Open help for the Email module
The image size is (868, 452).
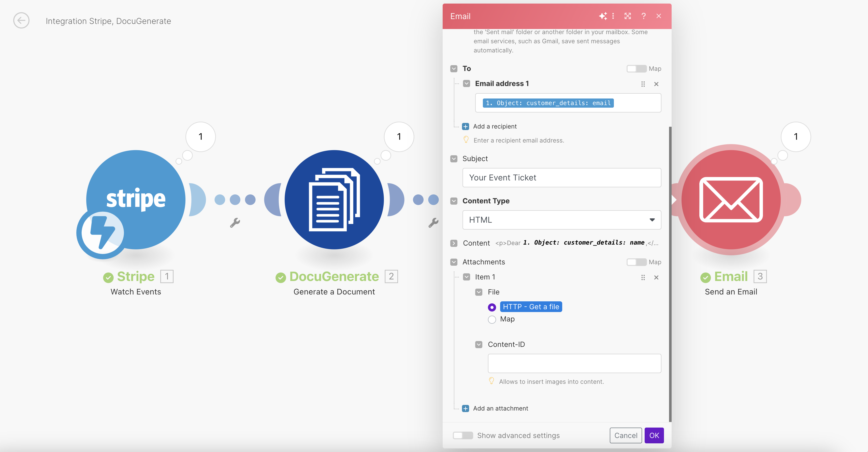pyautogui.click(x=644, y=16)
